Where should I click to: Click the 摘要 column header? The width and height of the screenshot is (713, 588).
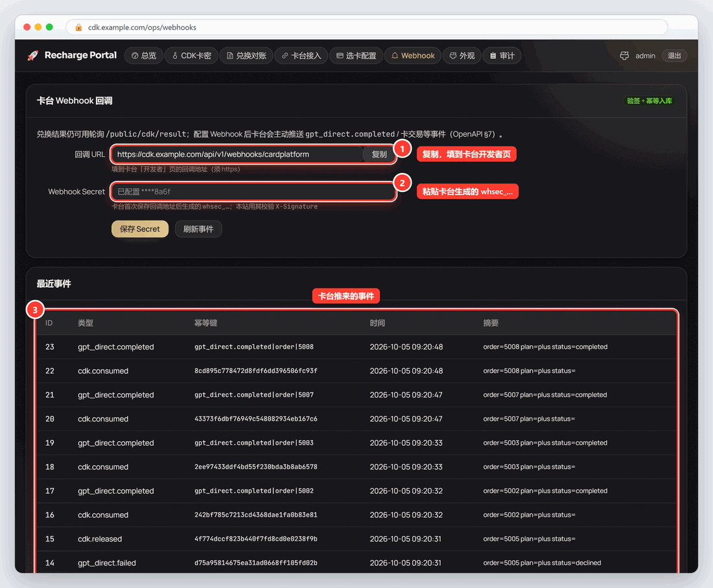(x=491, y=323)
